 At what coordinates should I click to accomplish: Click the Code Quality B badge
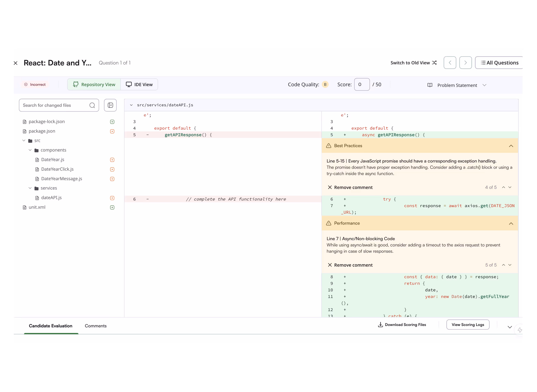coord(325,84)
